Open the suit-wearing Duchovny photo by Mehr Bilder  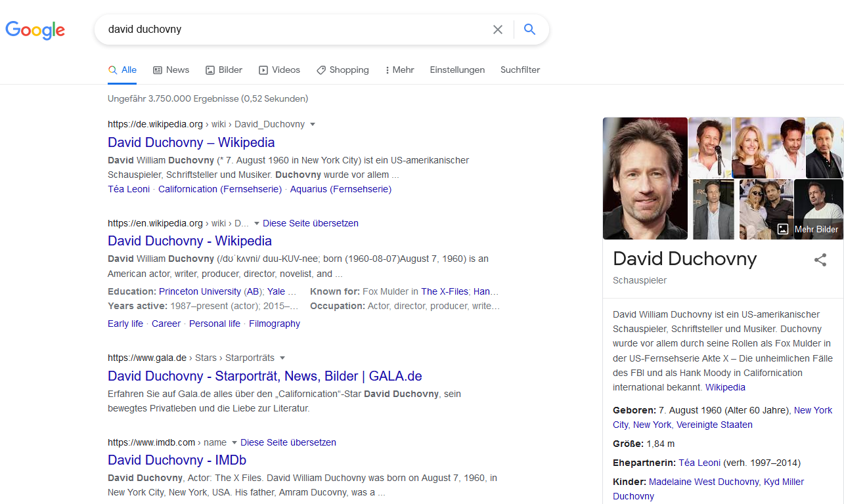tap(713, 209)
